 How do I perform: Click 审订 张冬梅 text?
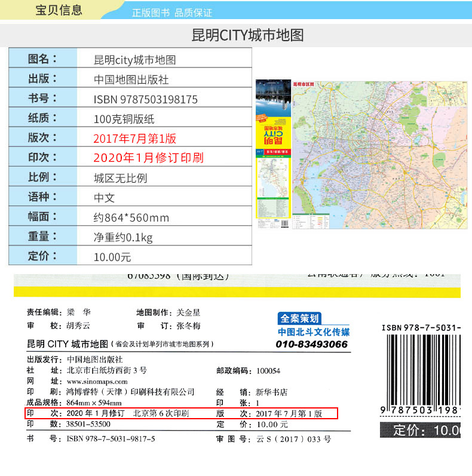coord(168,326)
